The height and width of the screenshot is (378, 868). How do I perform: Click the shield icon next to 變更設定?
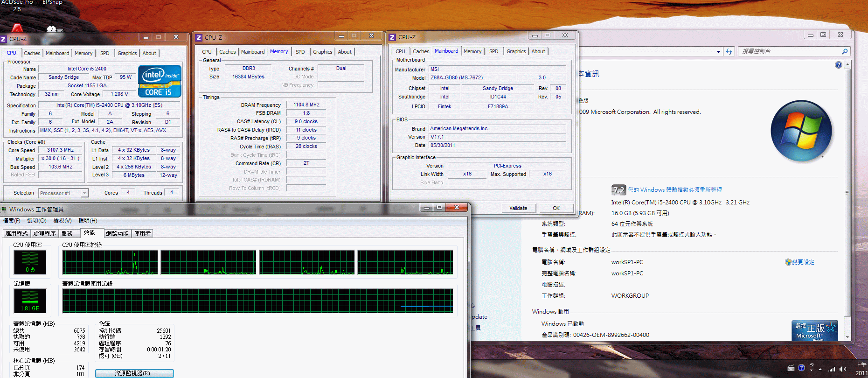788,262
